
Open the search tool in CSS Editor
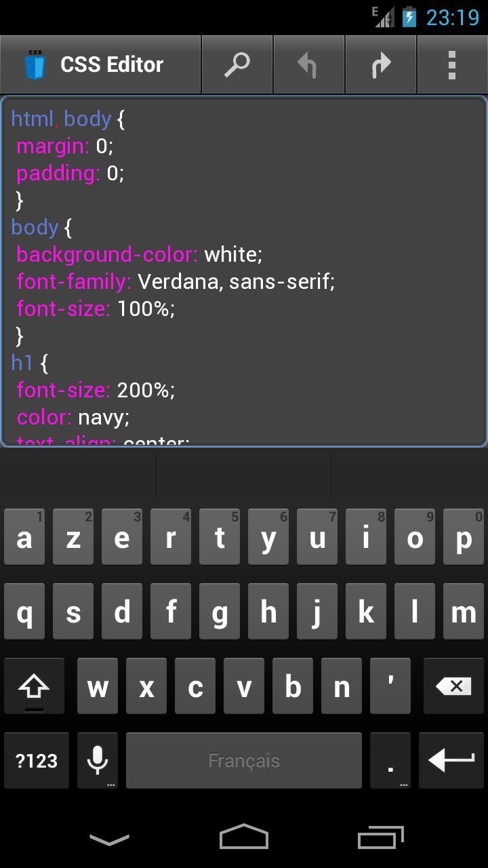(x=237, y=64)
